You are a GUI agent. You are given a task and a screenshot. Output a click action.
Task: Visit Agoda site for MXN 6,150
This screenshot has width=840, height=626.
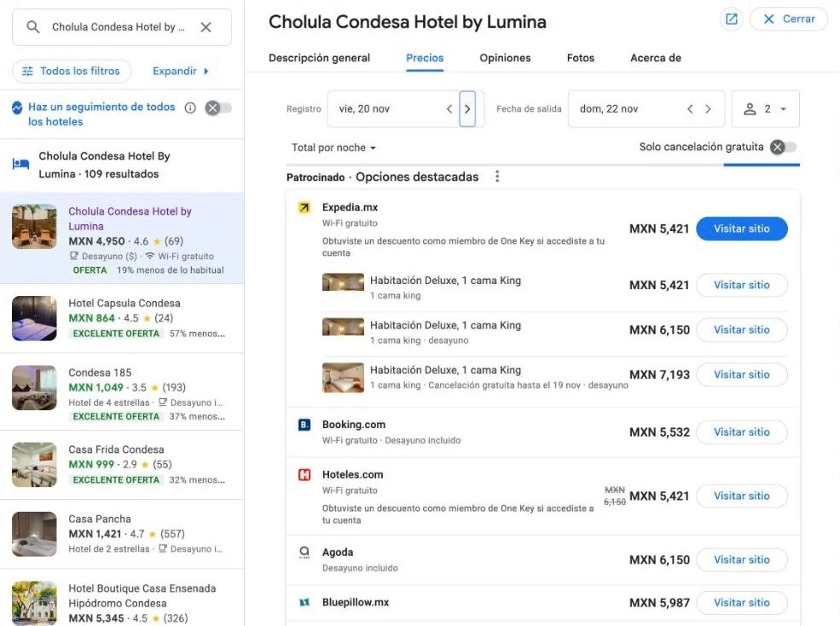[x=741, y=559]
